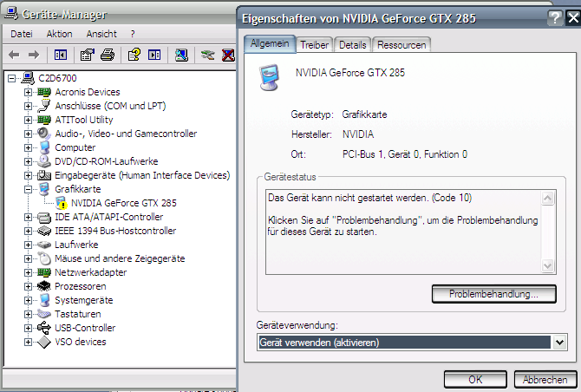581x392 pixels.
Task: Expand Audio-, Video- und Gamecontroller node
Action: point(28,134)
